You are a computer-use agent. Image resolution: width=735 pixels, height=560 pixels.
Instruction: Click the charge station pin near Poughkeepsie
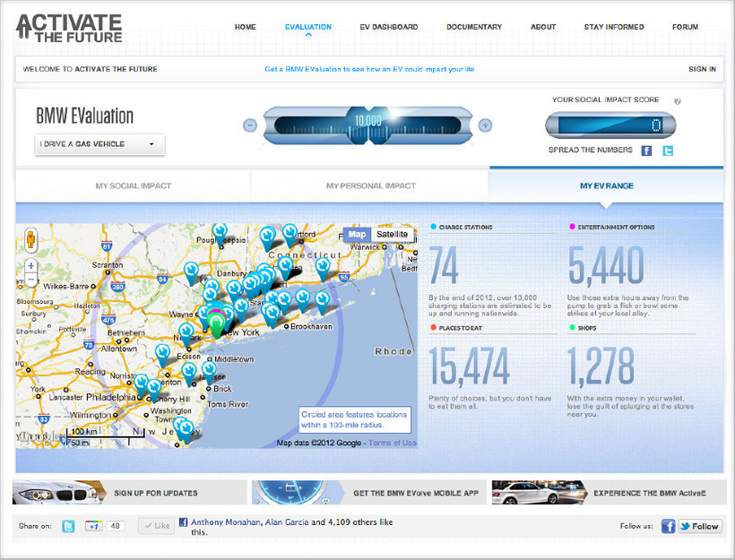pos(220,234)
